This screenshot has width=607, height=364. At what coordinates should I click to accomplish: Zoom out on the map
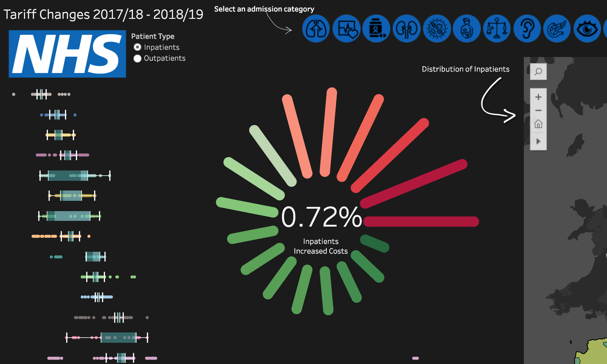pyautogui.click(x=538, y=110)
